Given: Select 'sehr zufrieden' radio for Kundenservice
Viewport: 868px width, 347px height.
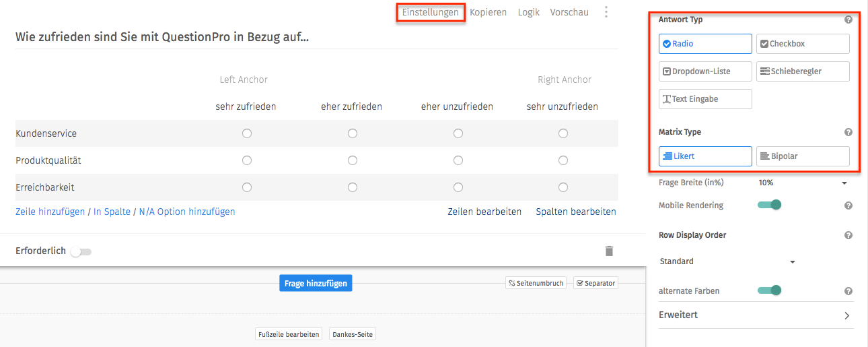Looking at the screenshot, I should pyautogui.click(x=247, y=133).
